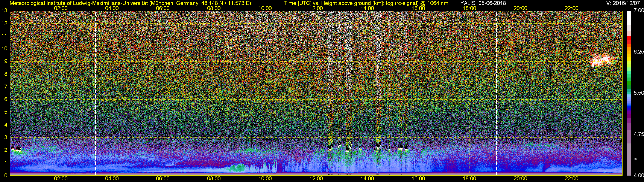Click the 16:00 label on the bottom time axis
Viewport: 644px width, 182px height.
click(418, 179)
